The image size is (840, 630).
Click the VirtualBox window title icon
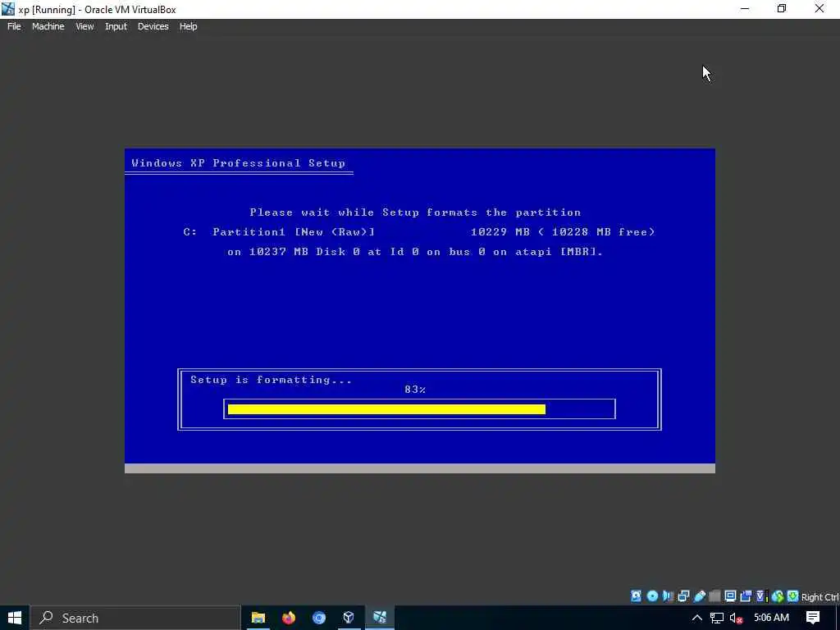tap(8, 9)
